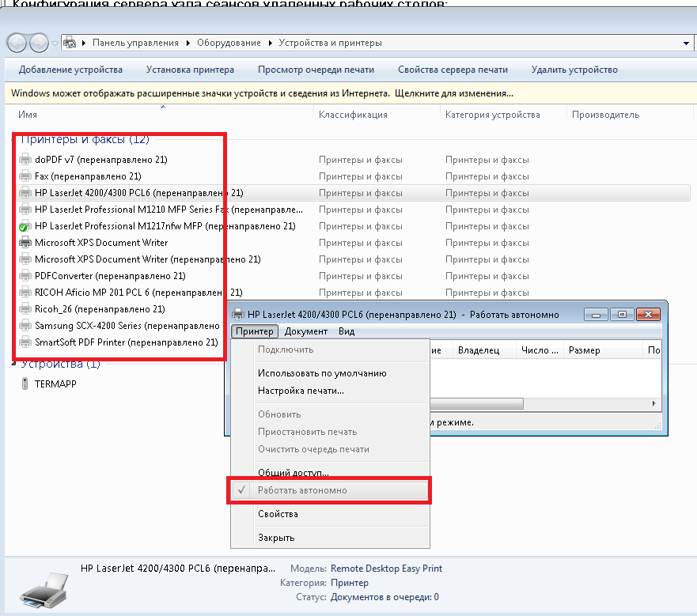Click Приостановить печать menu item
Image resolution: width=697 pixels, height=616 pixels.
point(329,432)
